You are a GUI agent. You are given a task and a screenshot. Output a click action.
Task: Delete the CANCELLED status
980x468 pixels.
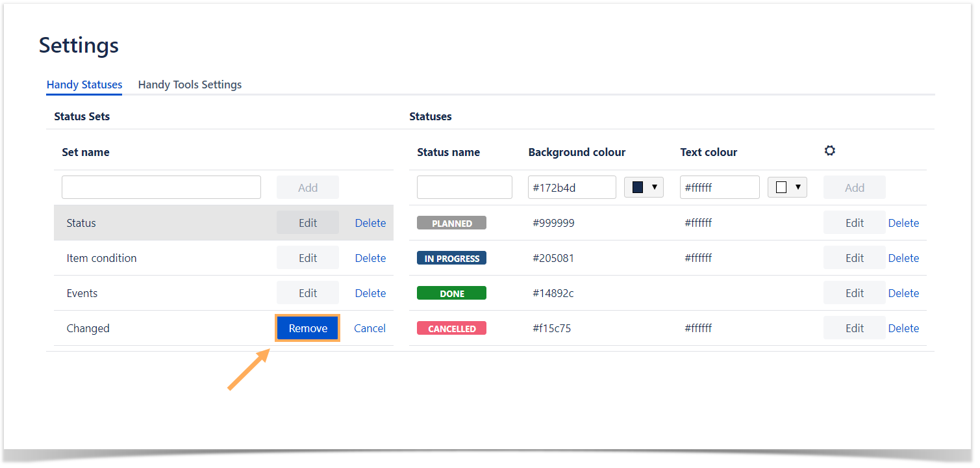[x=903, y=328]
